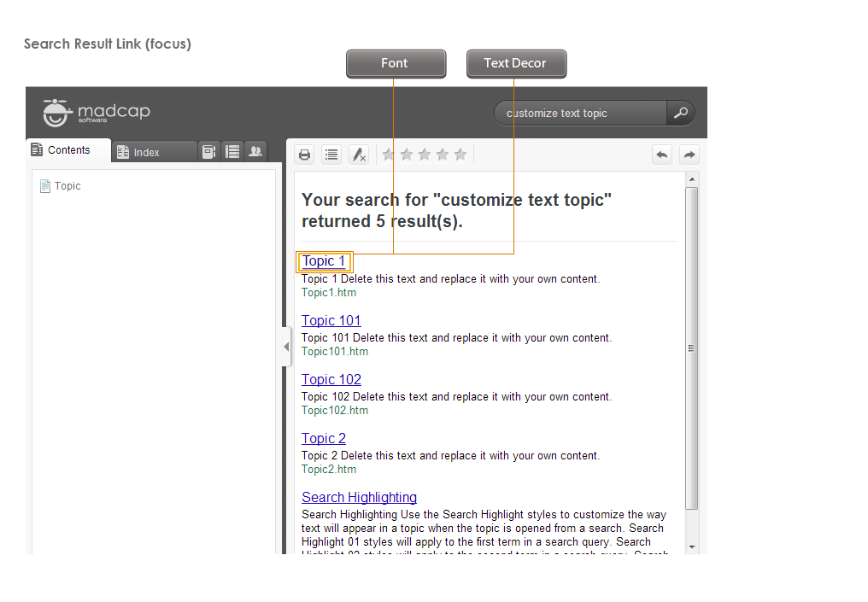Screen dimensions: 868x602
Task: Collapse the navigation pane with the splitter arrow
Action: 286,347
